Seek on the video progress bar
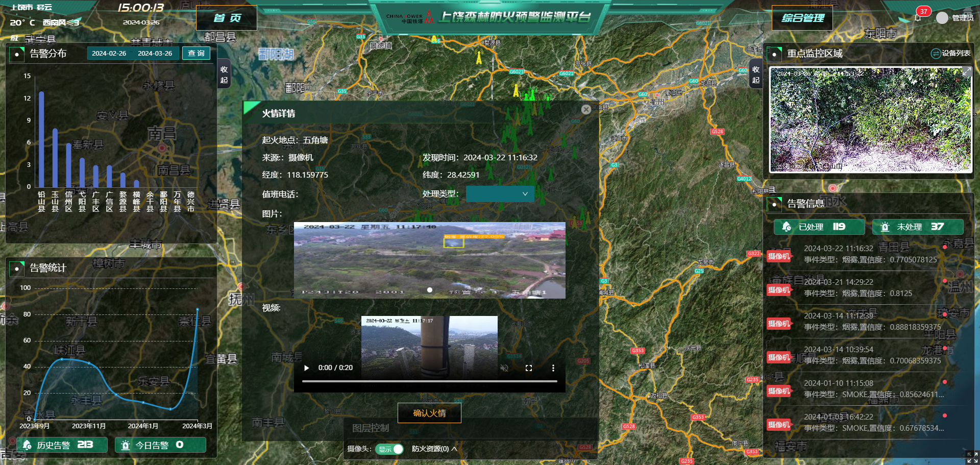The height and width of the screenshot is (465, 980). click(430, 381)
